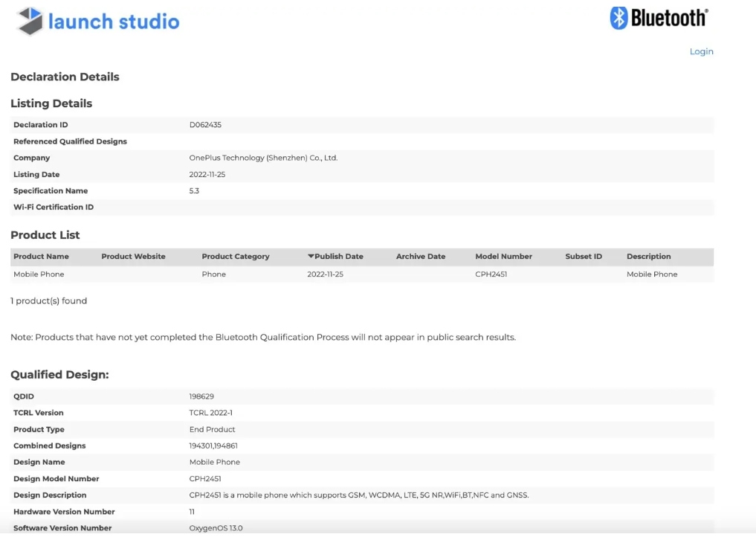Select Hardware Version Number value 11
Image resolution: width=756 pixels, height=540 pixels.
(x=192, y=512)
